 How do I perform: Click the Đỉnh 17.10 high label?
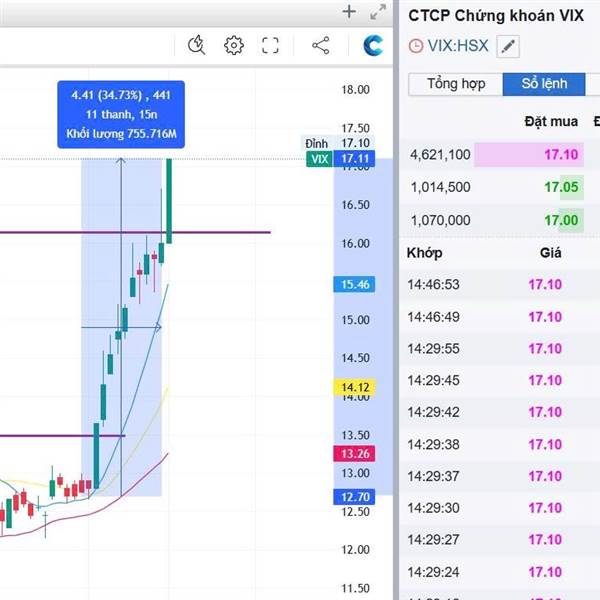pos(337,143)
